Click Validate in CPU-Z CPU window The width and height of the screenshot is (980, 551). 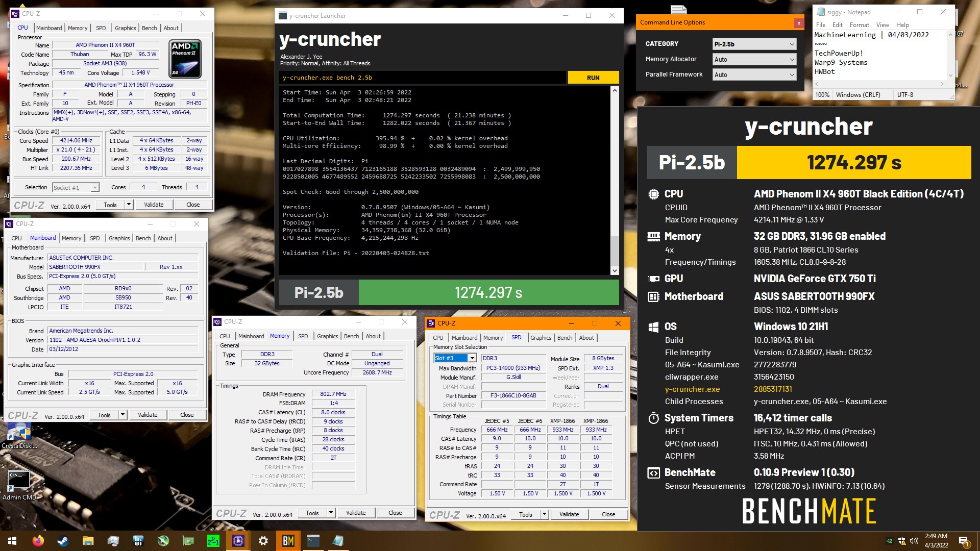pos(154,205)
